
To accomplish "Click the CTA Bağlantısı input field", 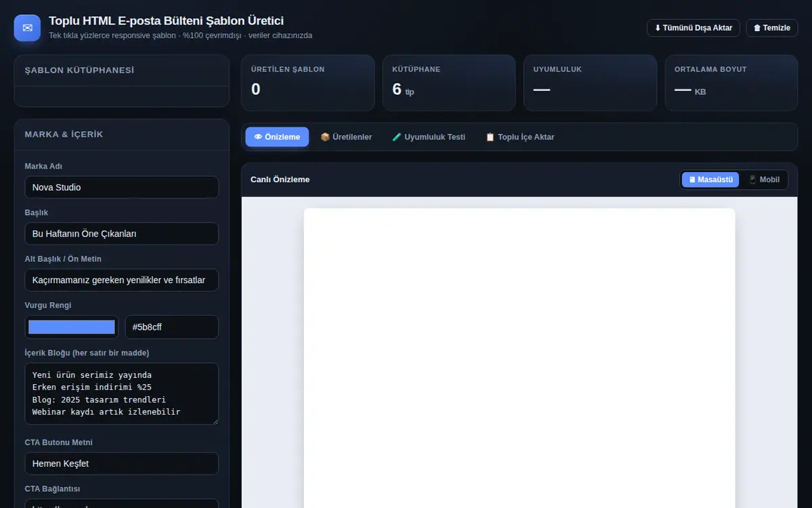I will click(x=122, y=503).
